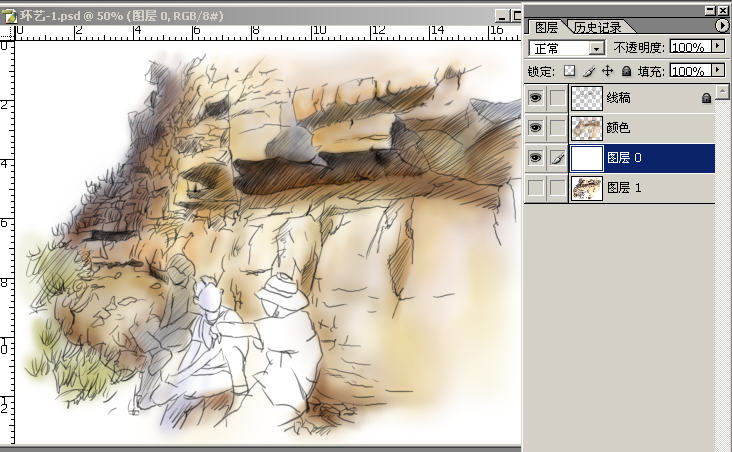The width and height of the screenshot is (732, 452).
Task: Select 图层 1 thumbnail
Action: point(587,188)
